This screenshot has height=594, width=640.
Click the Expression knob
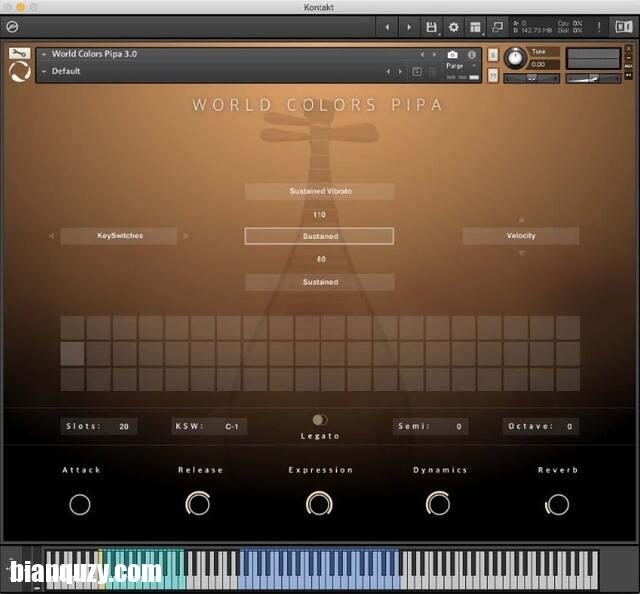(319, 504)
